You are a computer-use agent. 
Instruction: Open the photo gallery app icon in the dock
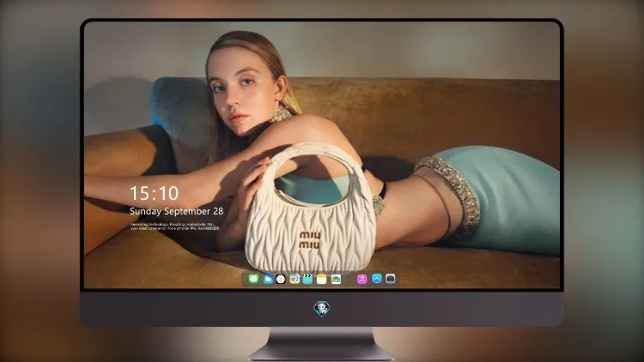(336, 279)
